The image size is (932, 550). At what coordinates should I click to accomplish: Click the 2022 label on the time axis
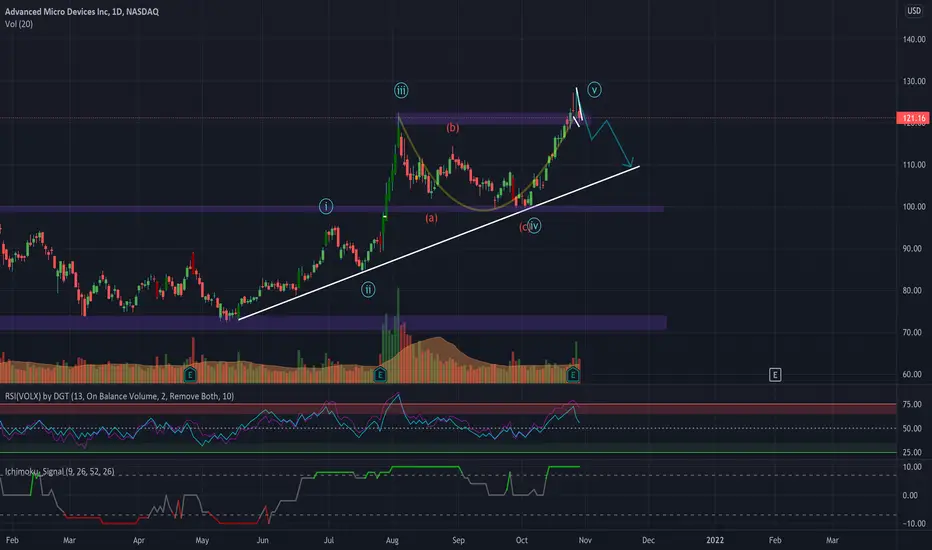point(715,540)
